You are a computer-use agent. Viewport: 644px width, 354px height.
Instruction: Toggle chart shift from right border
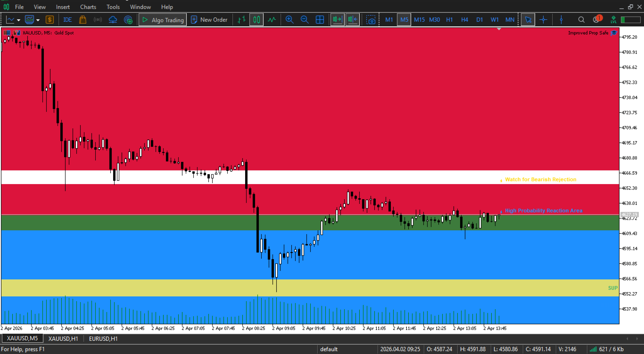pos(352,20)
